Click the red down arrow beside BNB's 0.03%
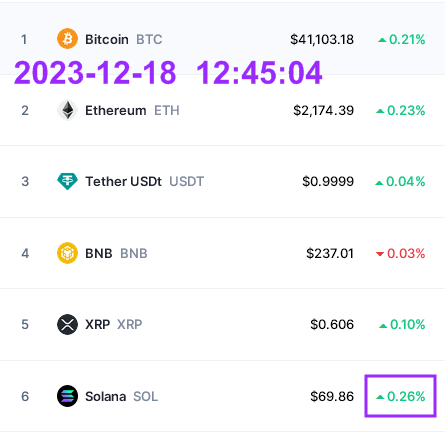445x433 pixels. tap(380, 254)
